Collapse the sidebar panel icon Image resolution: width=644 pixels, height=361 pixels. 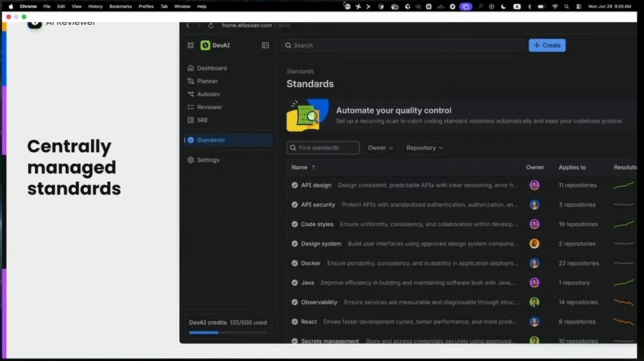click(x=266, y=45)
